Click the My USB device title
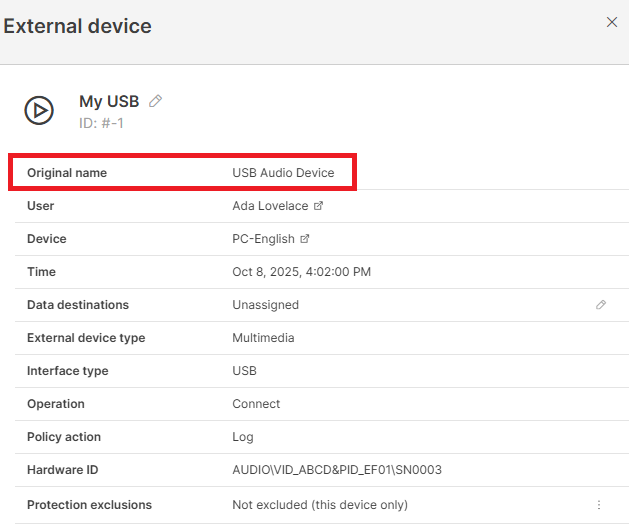Viewport: 629px width, 529px height. pos(109,102)
